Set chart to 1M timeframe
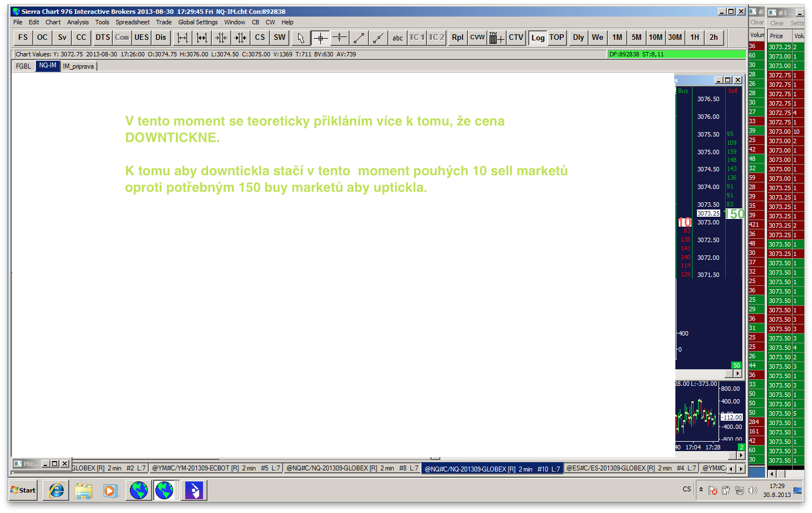 (x=617, y=38)
